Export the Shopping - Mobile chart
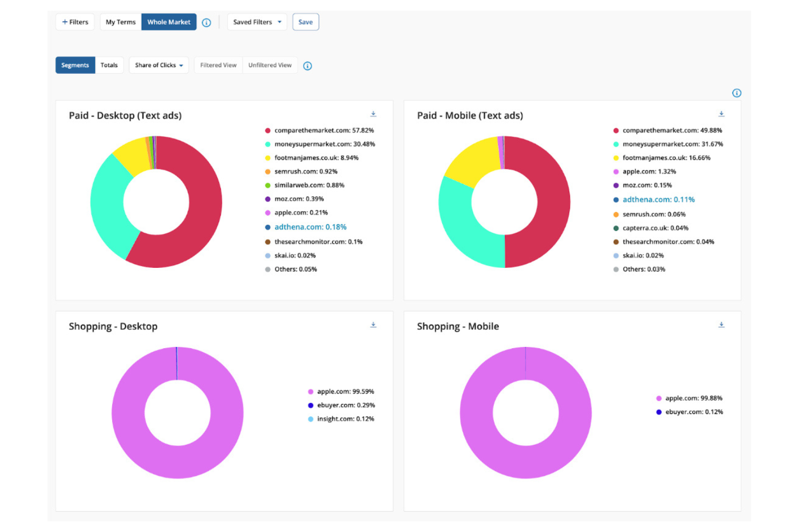798x532 pixels. 721,324
